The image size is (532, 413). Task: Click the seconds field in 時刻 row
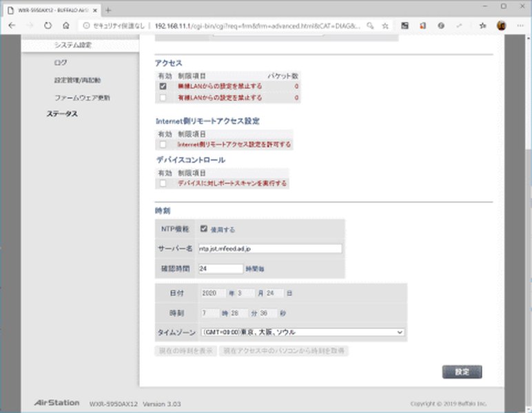pyautogui.click(x=268, y=313)
